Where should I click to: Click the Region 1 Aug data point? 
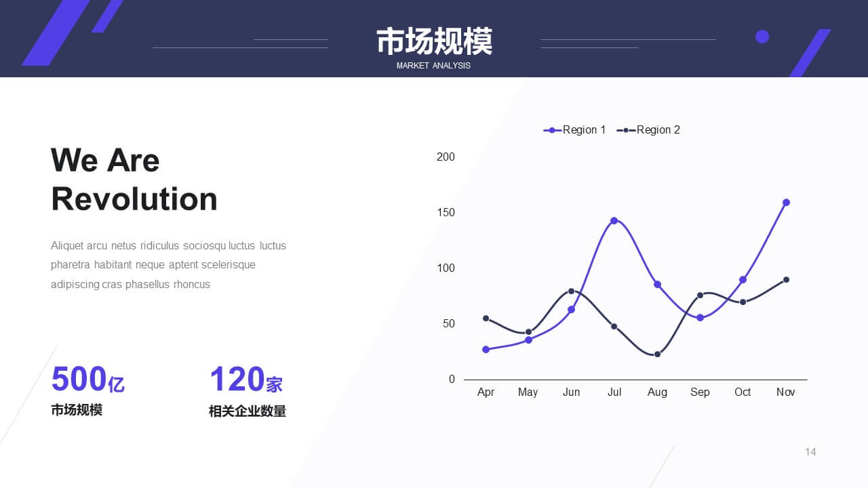click(657, 285)
